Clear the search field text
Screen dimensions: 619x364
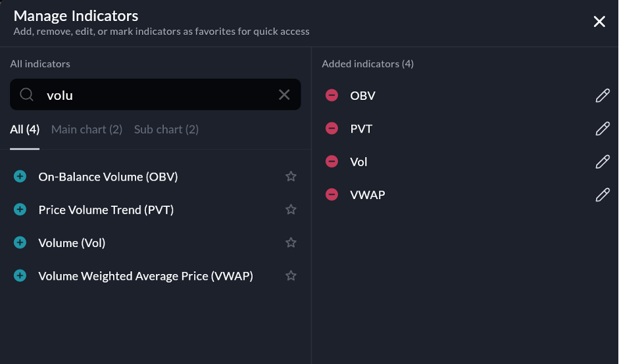pos(284,95)
